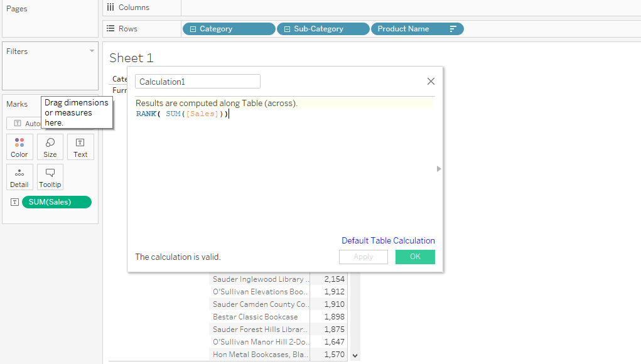Click the text type icon beside SUM(Sales)
This screenshot has height=364, width=641.
(15, 202)
